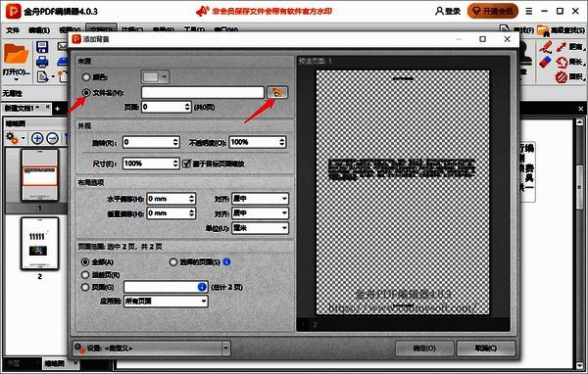Click the blue info icon beside 选择的页面
The height and width of the screenshot is (374, 588).
click(226, 261)
